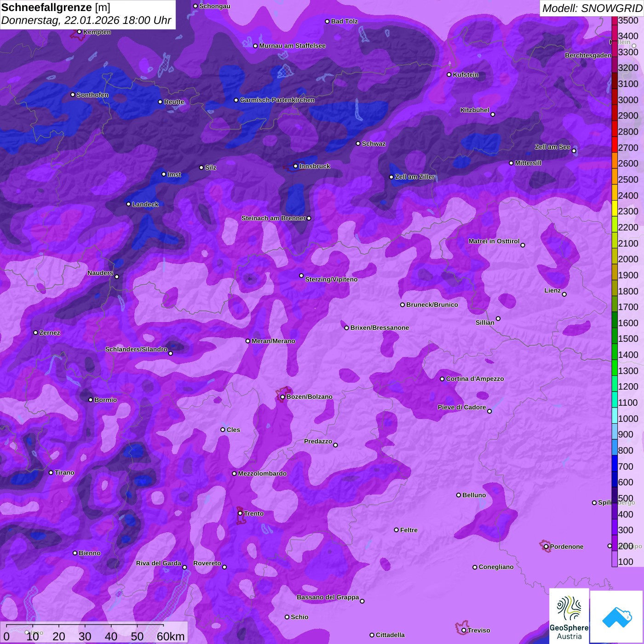Click the Schongau label
Image resolution: width=644 pixels, height=644 pixels.
(x=215, y=6)
